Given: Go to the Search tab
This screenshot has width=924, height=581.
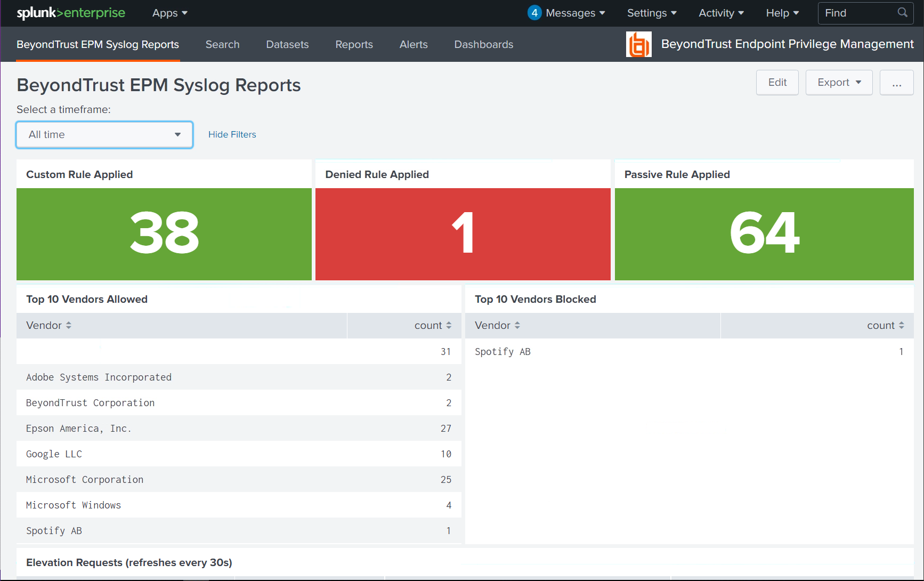Looking at the screenshot, I should coord(222,44).
